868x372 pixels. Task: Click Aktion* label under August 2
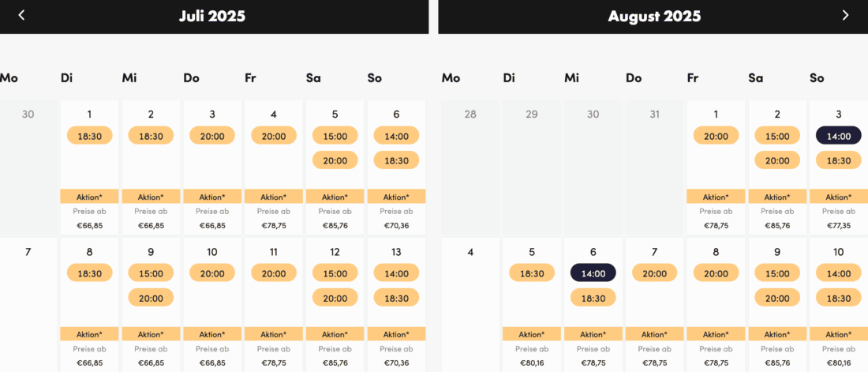point(777,197)
